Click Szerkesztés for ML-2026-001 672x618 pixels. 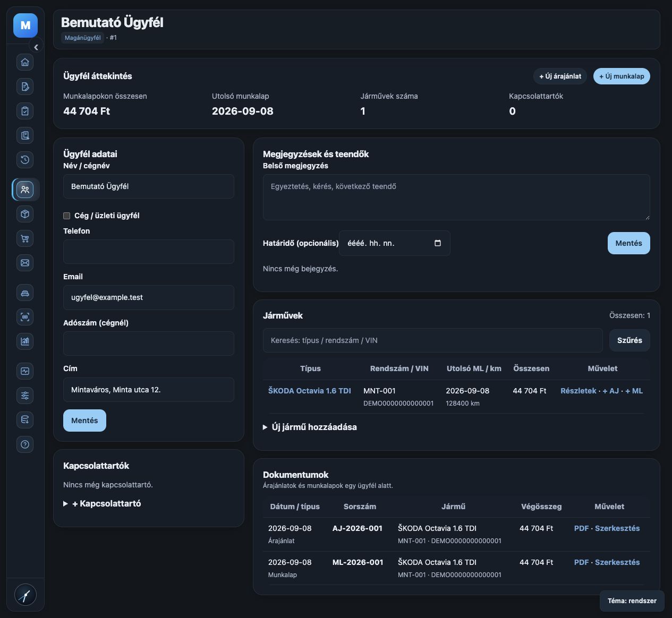[x=617, y=562]
